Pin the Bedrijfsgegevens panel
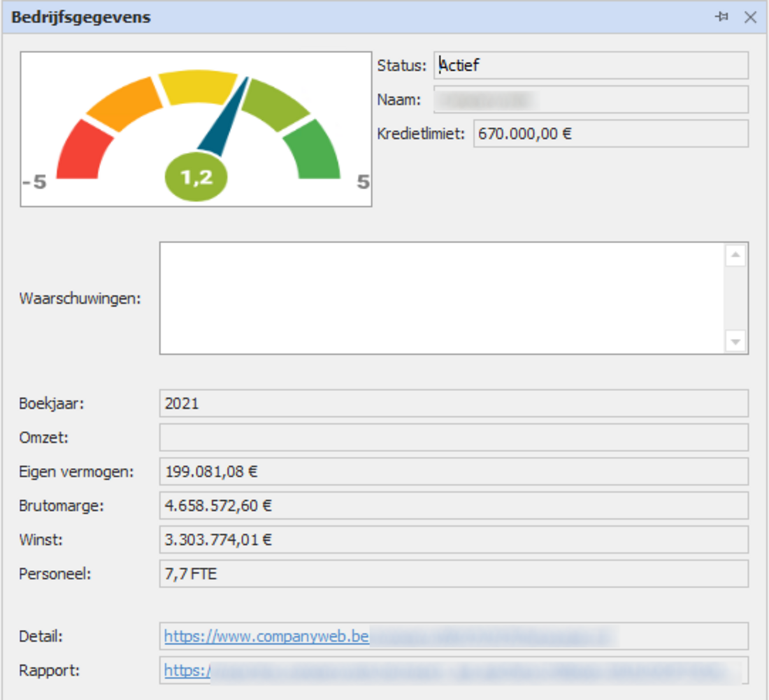Screen dimensions: 769x700 point(722,17)
